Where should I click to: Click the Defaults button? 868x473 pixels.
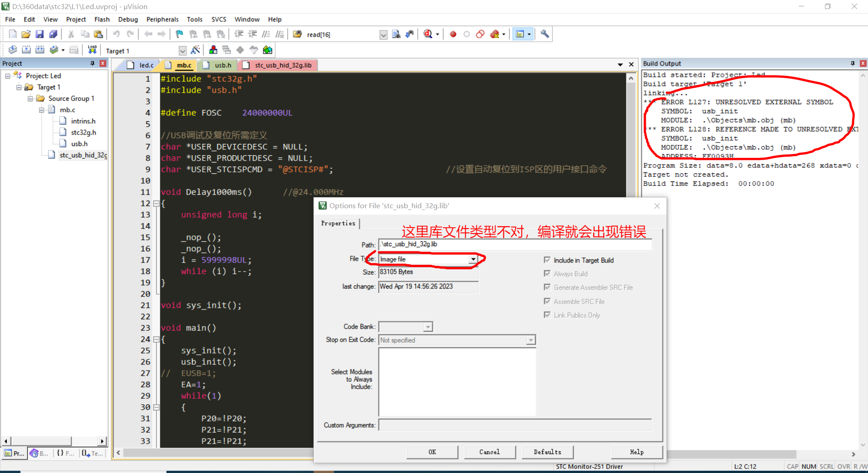548,452
